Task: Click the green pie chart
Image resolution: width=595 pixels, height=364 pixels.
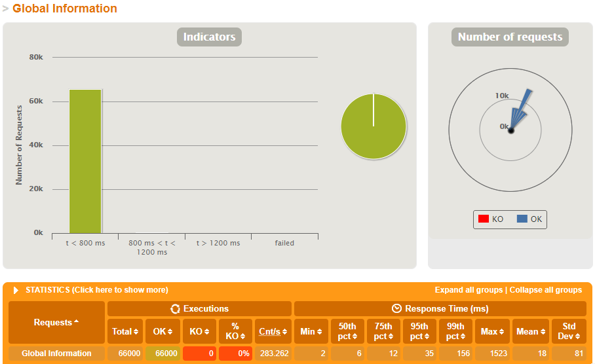Action: coord(374,126)
